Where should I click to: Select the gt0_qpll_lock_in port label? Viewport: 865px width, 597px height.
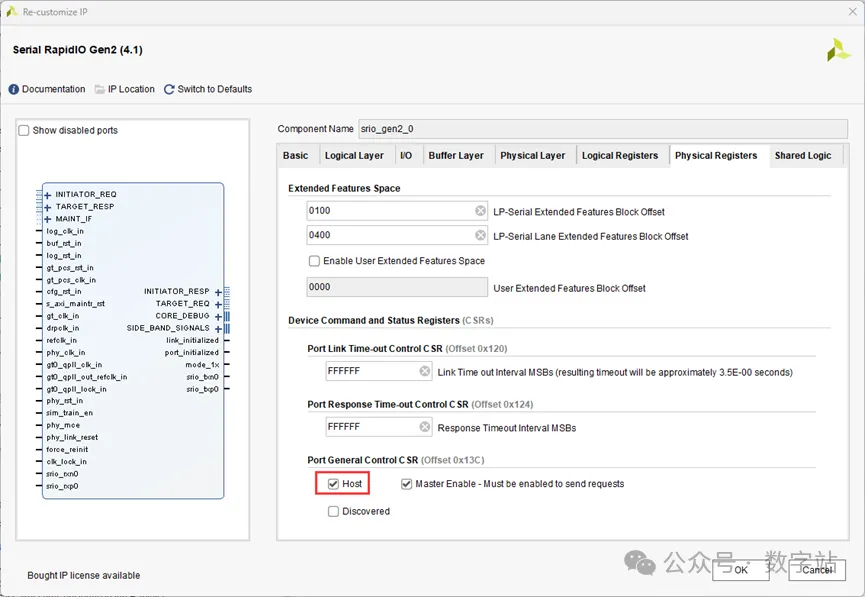tap(77, 389)
